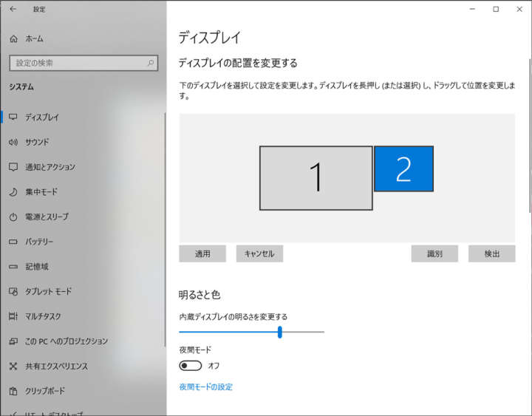Click the クリップボード label

pyautogui.click(x=45, y=391)
